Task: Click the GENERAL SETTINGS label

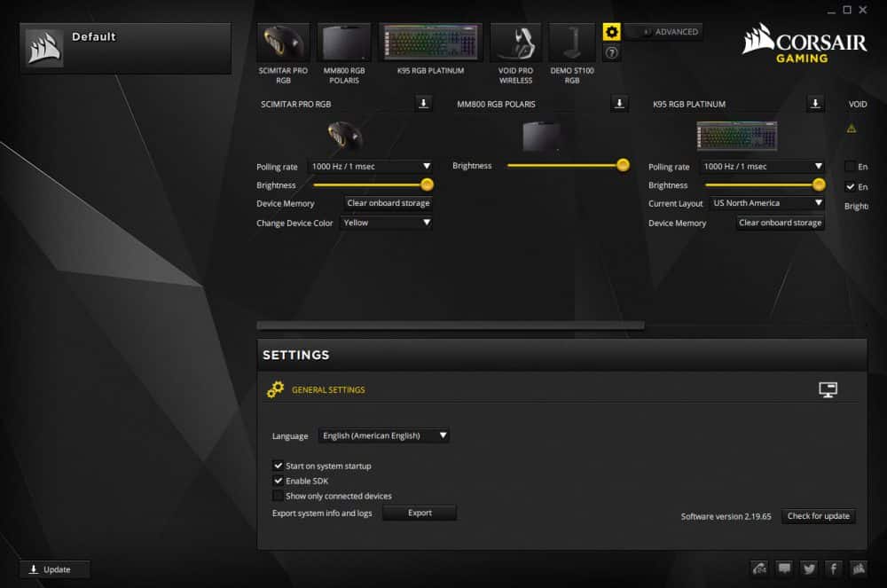Action: [328, 389]
